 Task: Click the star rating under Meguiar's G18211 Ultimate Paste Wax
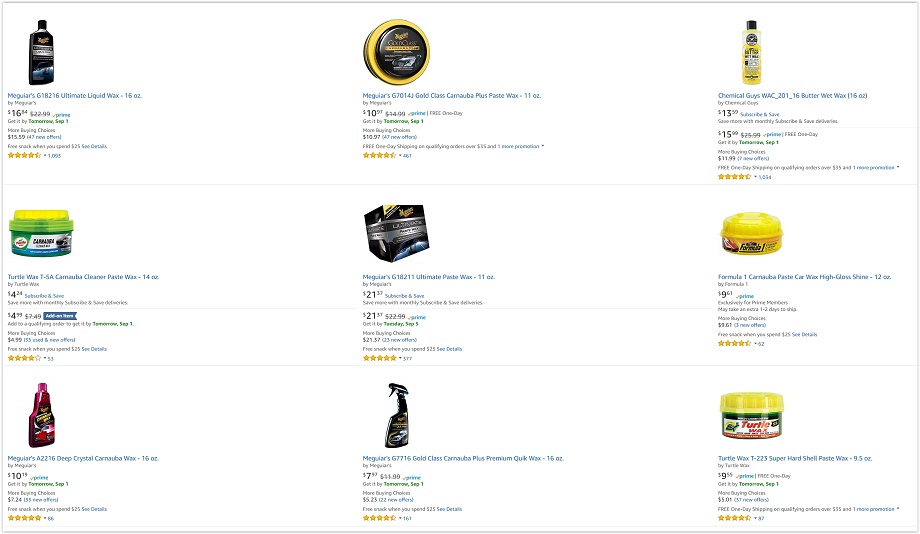(x=379, y=358)
